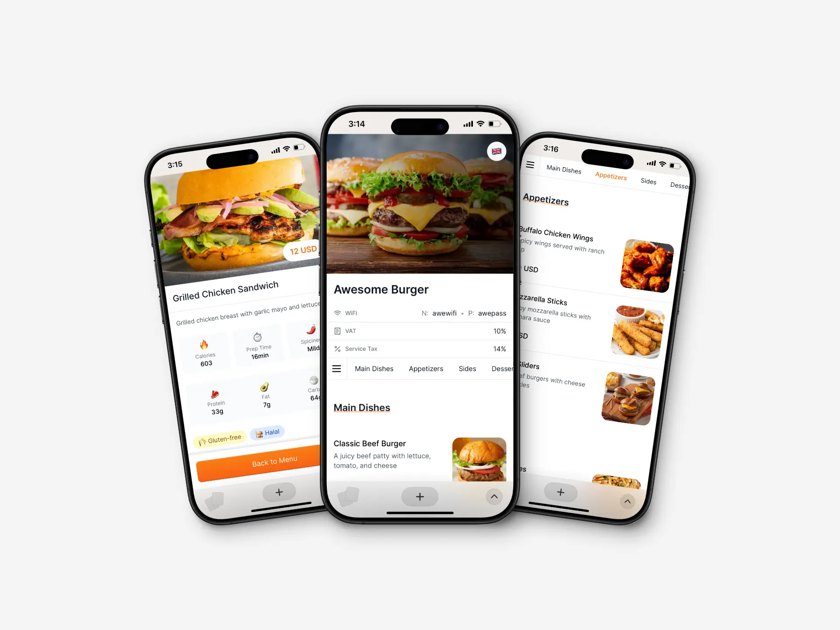Tap the hamburger menu icon
This screenshot has height=630, width=840.
click(338, 369)
